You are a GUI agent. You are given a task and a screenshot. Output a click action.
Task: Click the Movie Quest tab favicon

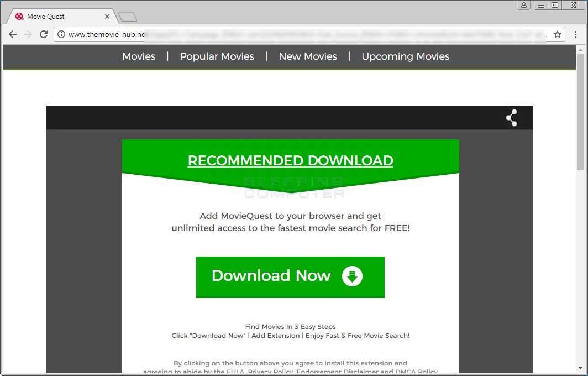tap(19, 17)
